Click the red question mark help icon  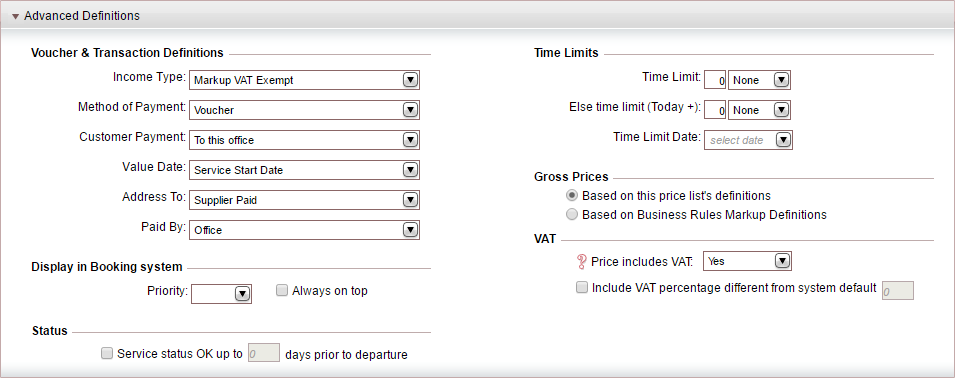click(x=581, y=262)
